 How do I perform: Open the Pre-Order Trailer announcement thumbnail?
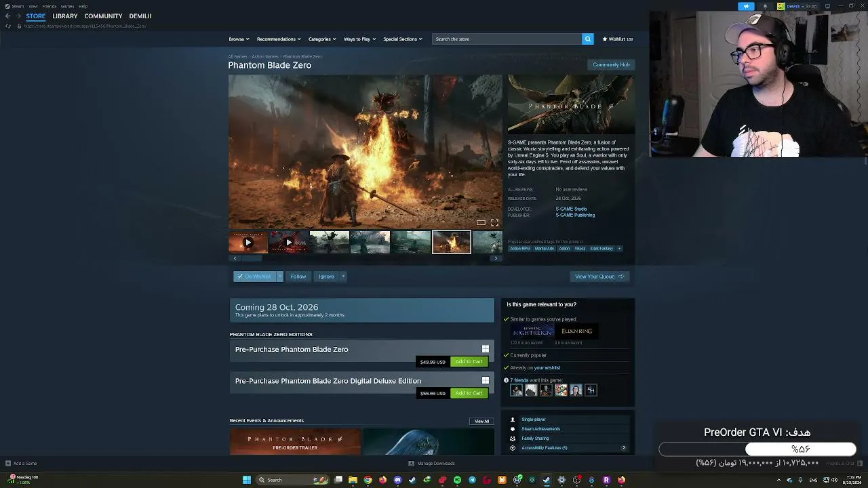pyautogui.click(x=295, y=442)
